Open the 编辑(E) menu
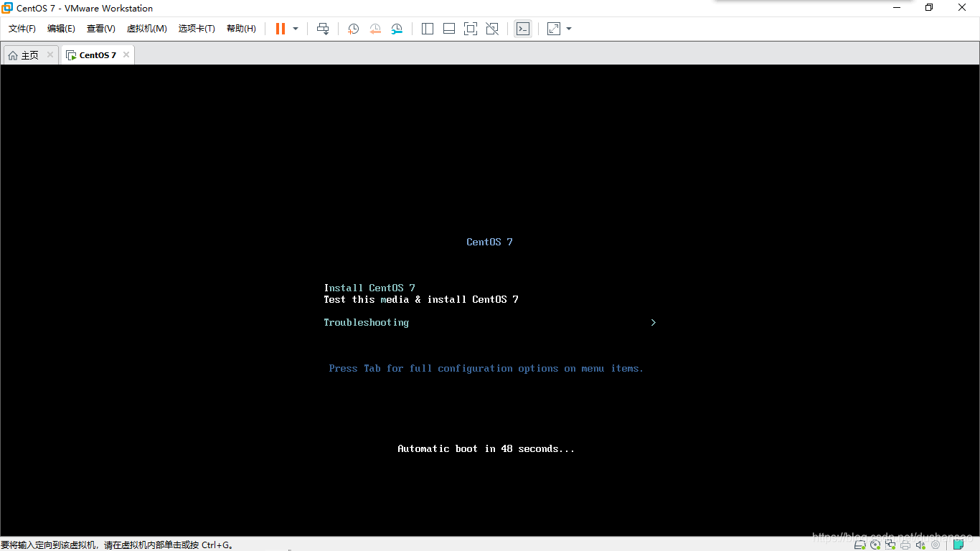This screenshot has height=551, width=980. tap(61, 29)
